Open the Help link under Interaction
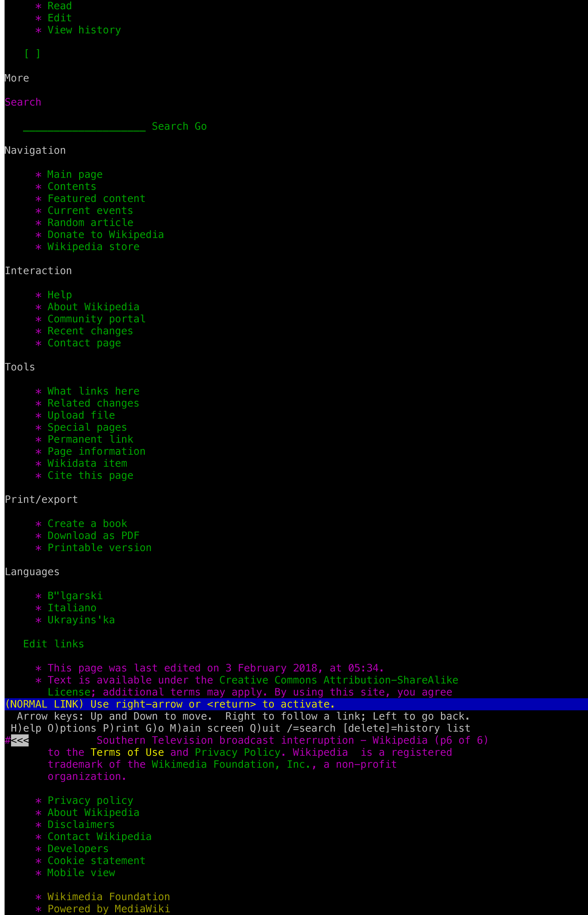Screen dimensions: 588x915 coord(60,295)
